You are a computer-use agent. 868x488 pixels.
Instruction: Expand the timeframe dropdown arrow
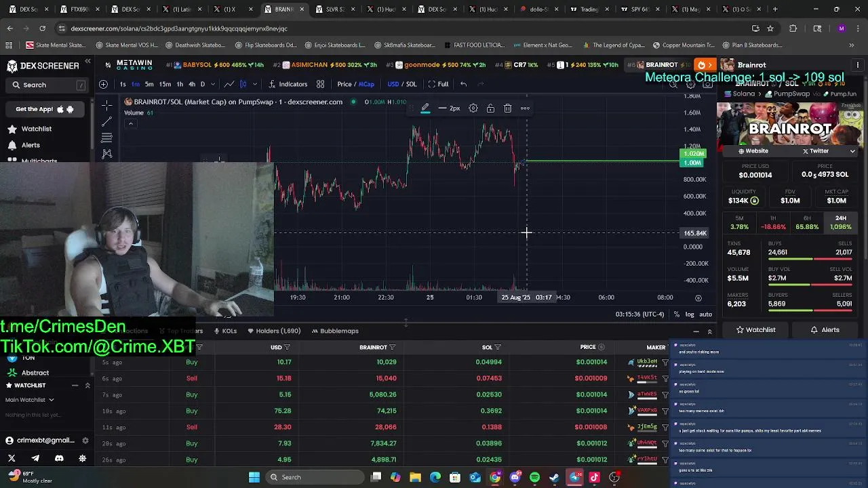click(213, 84)
